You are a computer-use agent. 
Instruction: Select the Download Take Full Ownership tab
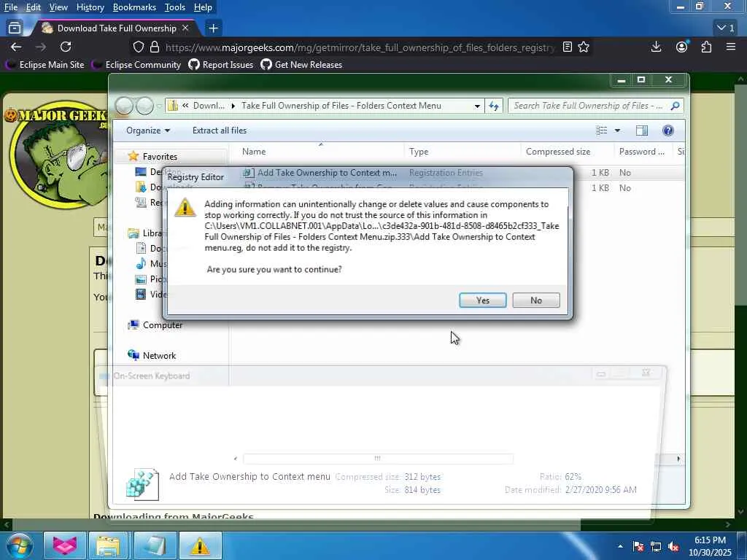[115, 28]
